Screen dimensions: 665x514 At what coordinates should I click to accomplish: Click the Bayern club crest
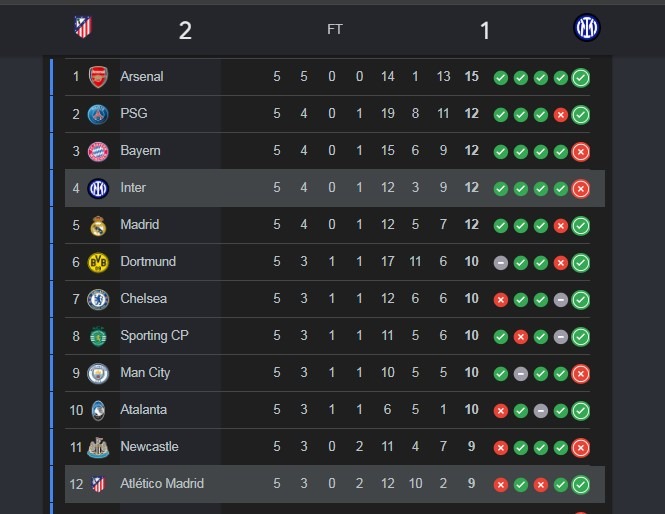(x=98, y=151)
